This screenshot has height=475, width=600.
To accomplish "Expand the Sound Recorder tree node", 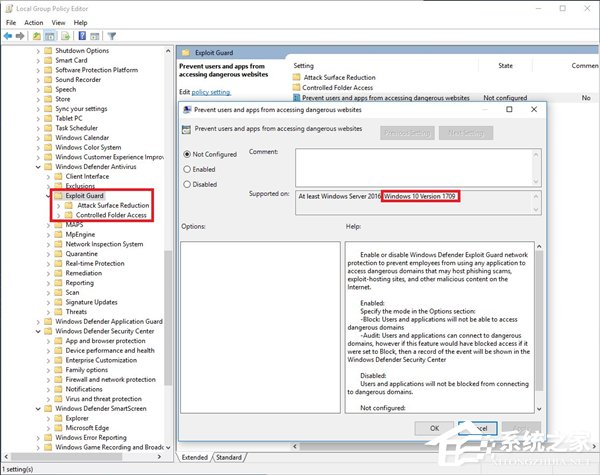I will pos(38,80).
